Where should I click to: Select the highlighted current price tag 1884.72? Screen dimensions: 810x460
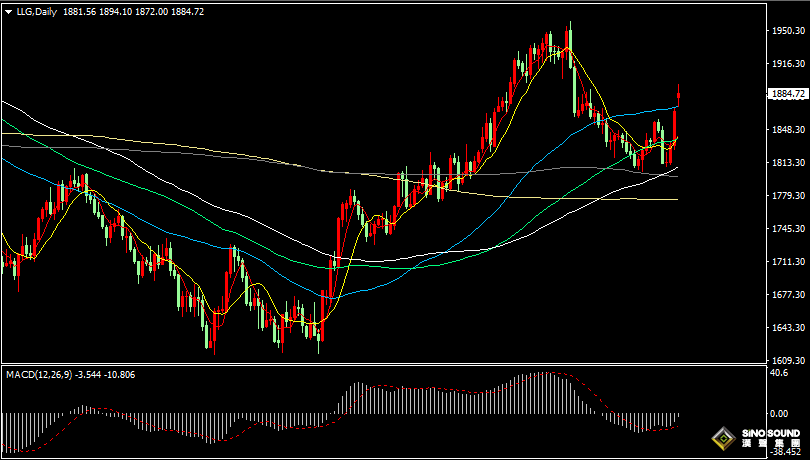(787, 94)
